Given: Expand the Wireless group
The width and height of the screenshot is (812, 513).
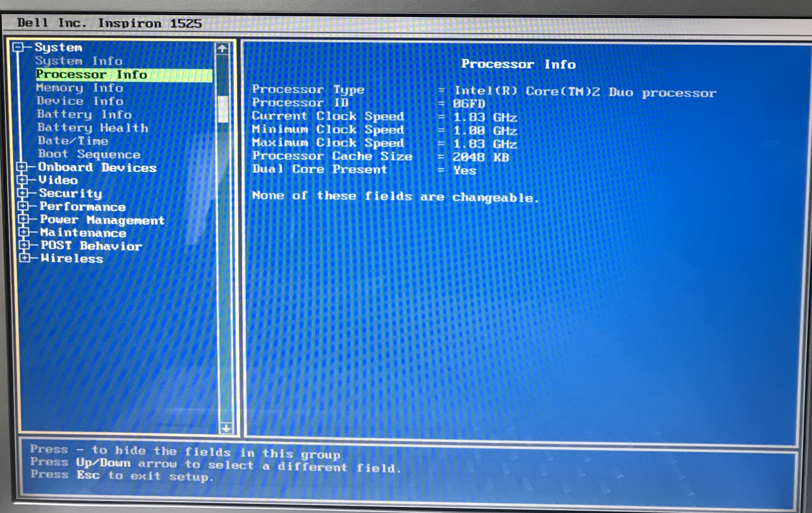Looking at the screenshot, I should (25, 258).
